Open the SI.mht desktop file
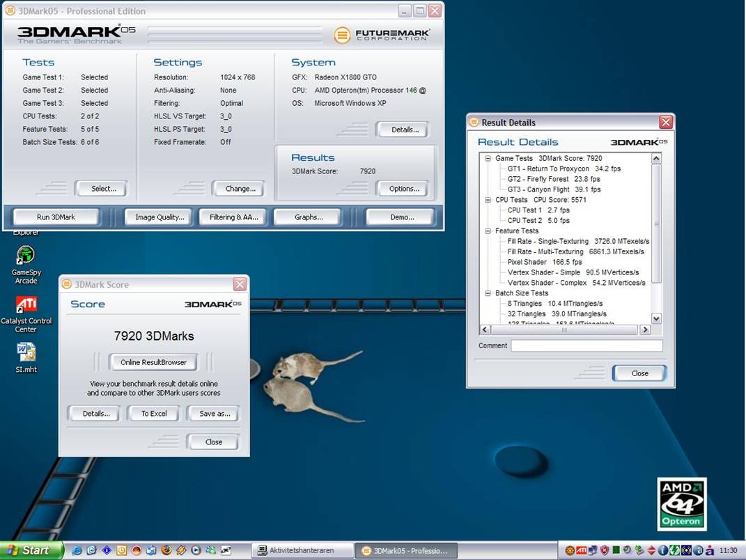746x560 pixels. pyautogui.click(x=26, y=358)
